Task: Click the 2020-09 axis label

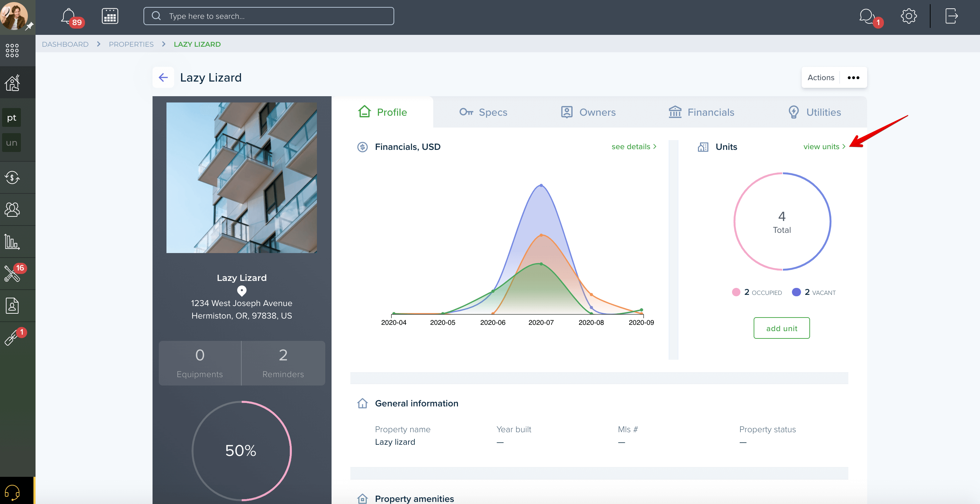Action: point(641,322)
